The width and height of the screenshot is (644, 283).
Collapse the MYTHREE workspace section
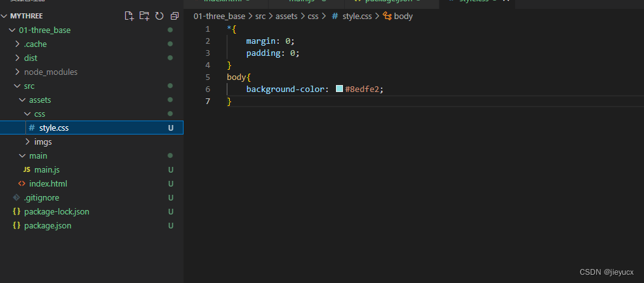tap(4, 16)
